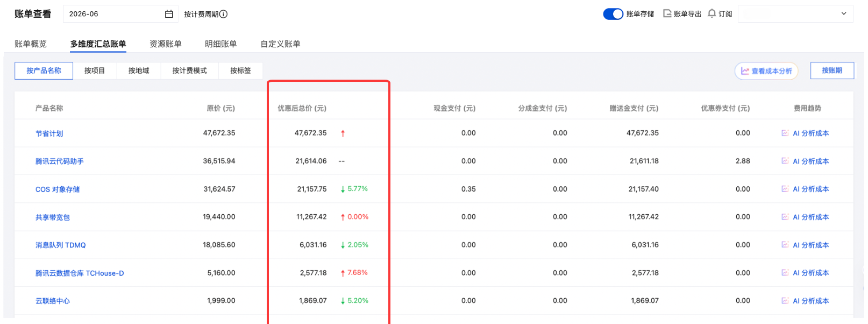Click the 产品名称 column header
The width and height of the screenshot is (868, 324).
tap(49, 108)
